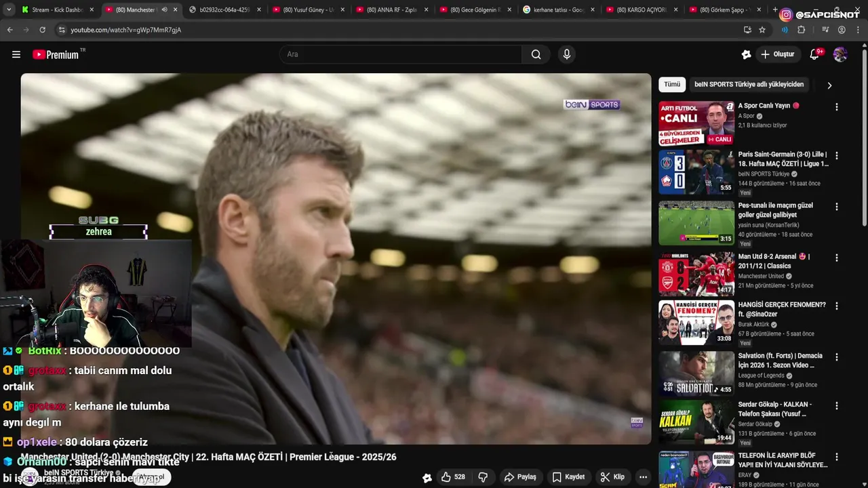Image resolution: width=868 pixels, height=488 pixels.
Task: Go to Manchester United channel name
Action: 761,277
